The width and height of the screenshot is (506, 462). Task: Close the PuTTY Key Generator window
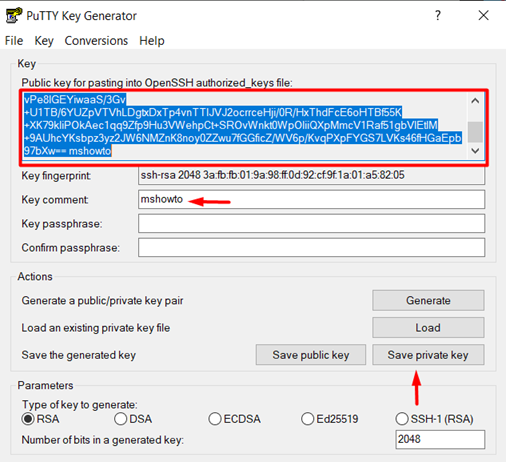484,15
